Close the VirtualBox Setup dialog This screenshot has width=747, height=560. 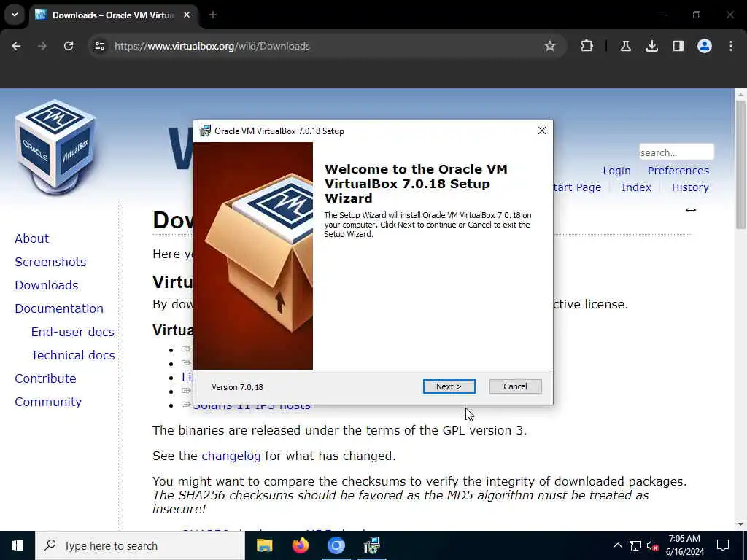pyautogui.click(x=542, y=131)
